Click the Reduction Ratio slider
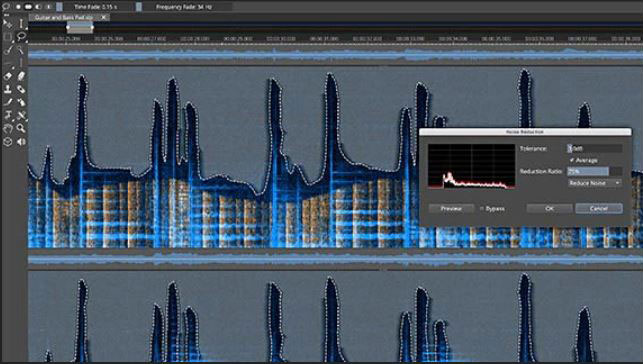This screenshot has height=364, width=643. click(595, 171)
